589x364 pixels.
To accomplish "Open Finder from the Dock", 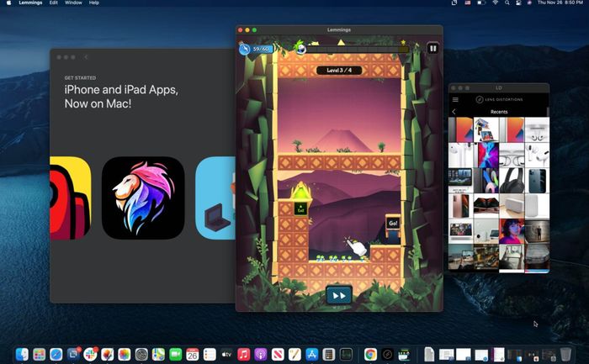I will 22,354.
